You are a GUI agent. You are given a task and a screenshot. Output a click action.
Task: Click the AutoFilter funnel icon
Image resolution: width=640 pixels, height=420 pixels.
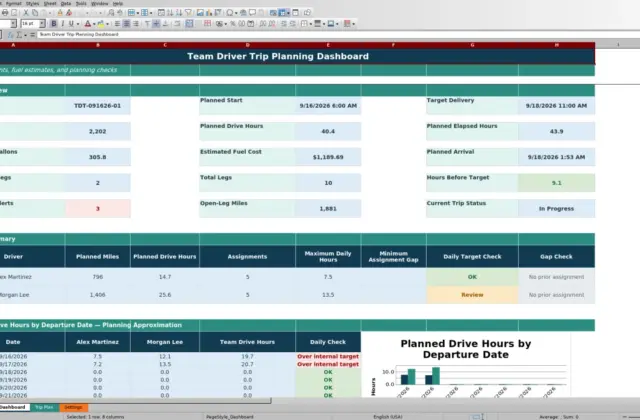(188, 13)
